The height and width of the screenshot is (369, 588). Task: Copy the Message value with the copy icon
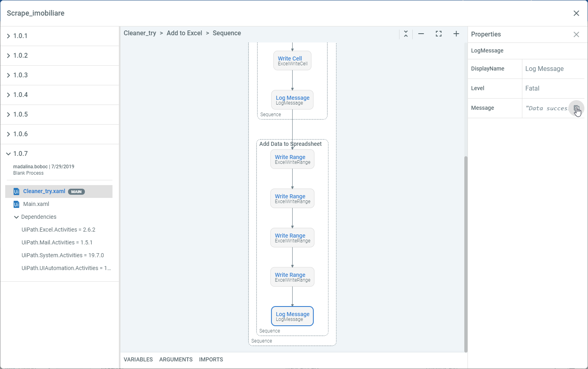tap(576, 108)
